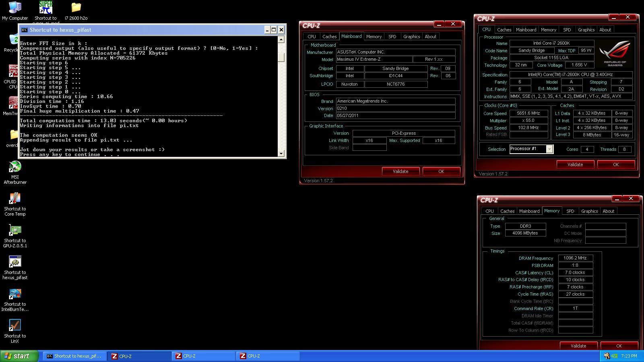Image resolution: width=644 pixels, height=362 pixels.
Task: Click Validate in CPU-Z CPU window
Action: 575,165
